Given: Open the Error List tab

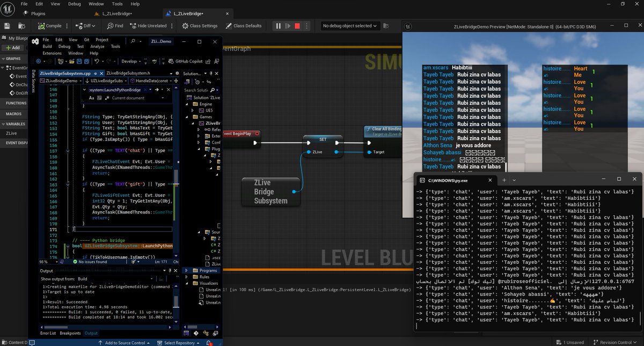Looking at the screenshot, I should tap(48, 333).
